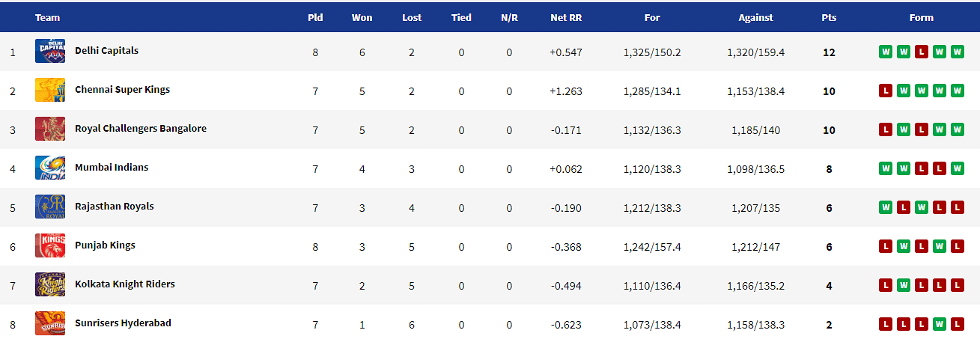The image size is (980, 348).
Task: Open the Punjab Kings team name link
Action: (105, 245)
